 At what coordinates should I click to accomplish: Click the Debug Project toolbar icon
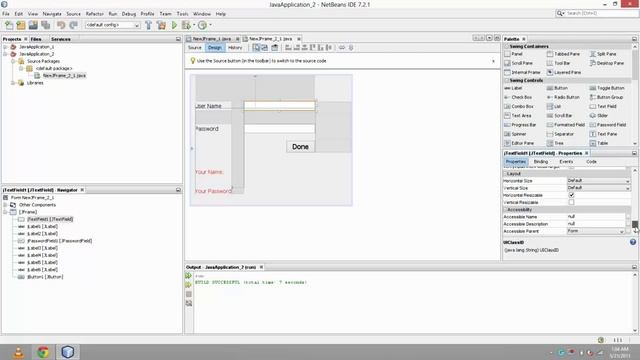(x=187, y=25)
